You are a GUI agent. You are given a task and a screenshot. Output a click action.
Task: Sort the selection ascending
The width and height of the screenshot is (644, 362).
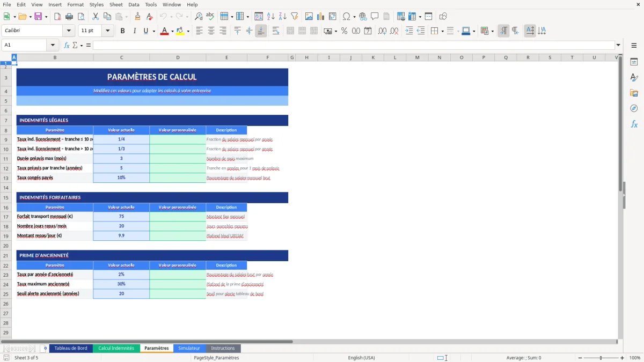[270, 16]
